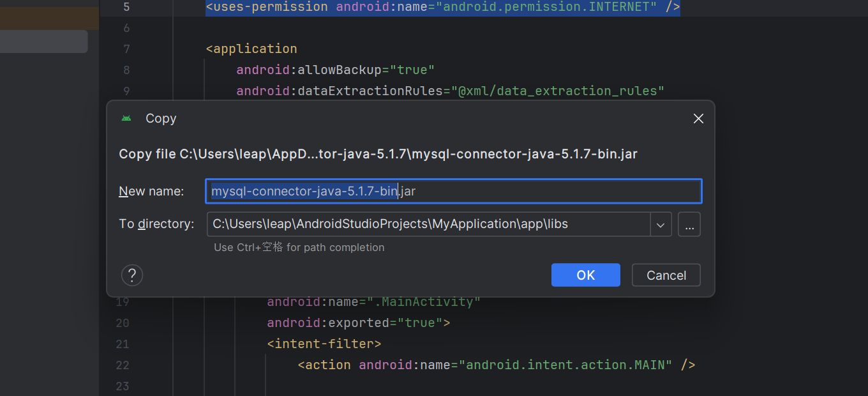The width and height of the screenshot is (868, 396).
Task: Click the New name input field
Action: 454,191
